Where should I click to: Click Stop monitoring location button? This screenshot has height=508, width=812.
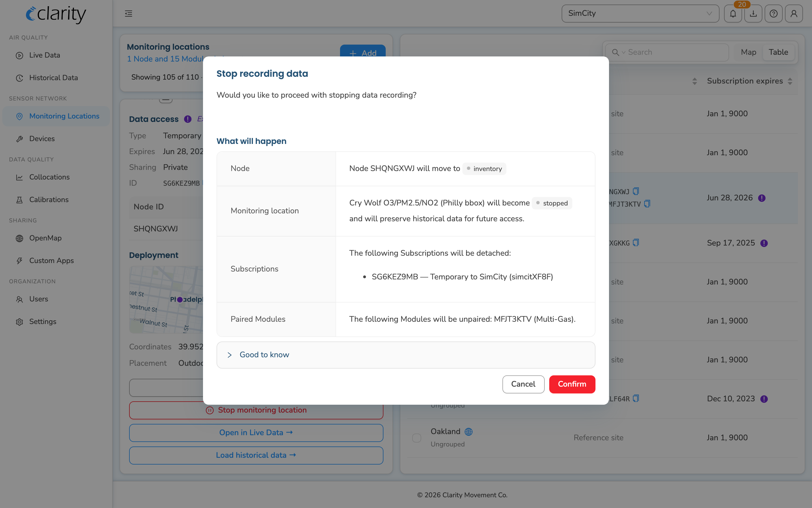pos(256,410)
